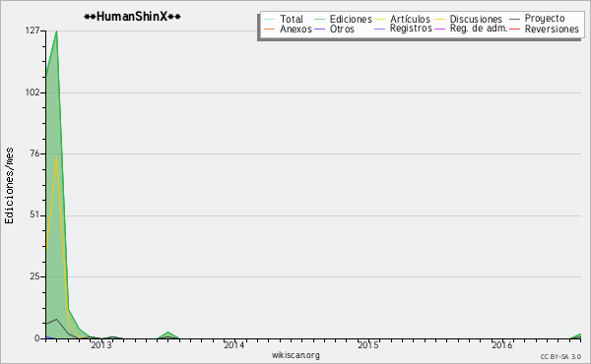This screenshot has height=364, width=591.
Task: Select the Total legend label
Action: (x=292, y=19)
